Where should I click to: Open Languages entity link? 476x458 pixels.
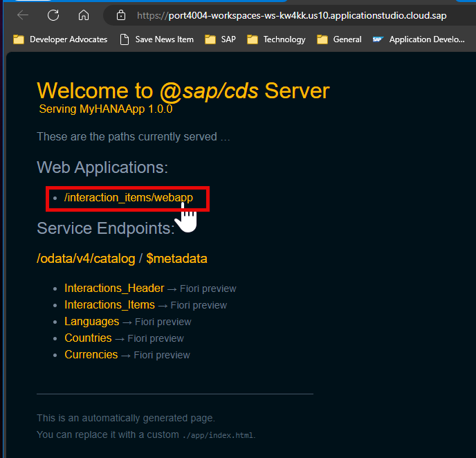(92, 322)
